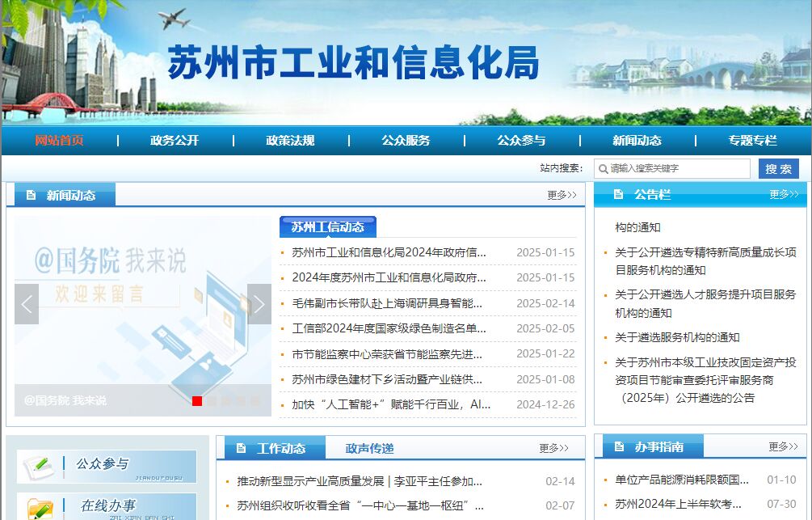Click the 公众参与 sidebar banner
Viewport: 812px width, 520px height.
coord(107,467)
